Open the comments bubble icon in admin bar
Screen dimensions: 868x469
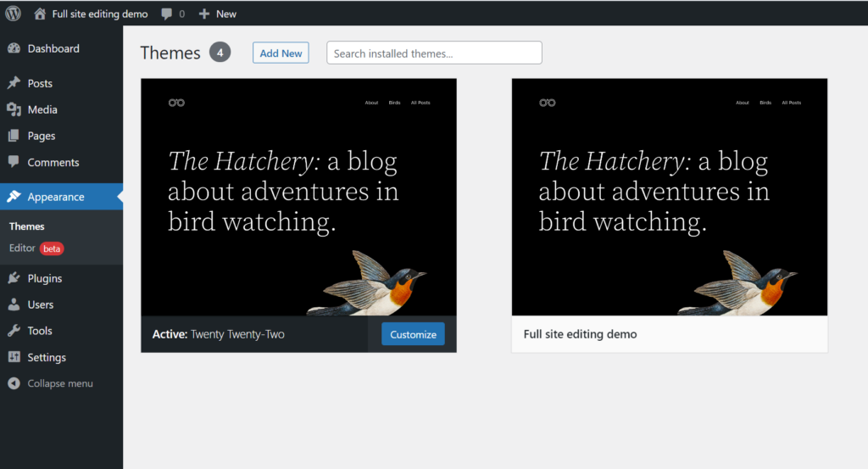tap(167, 14)
